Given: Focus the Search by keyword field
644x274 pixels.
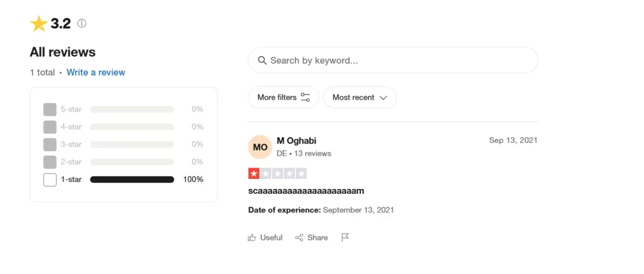Looking at the screenshot, I should tap(393, 60).
